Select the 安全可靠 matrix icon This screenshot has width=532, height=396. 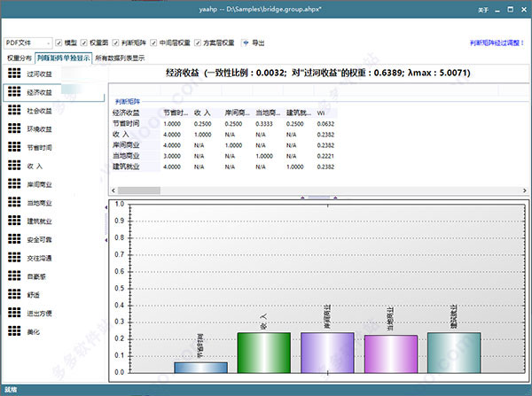(13, 239)
